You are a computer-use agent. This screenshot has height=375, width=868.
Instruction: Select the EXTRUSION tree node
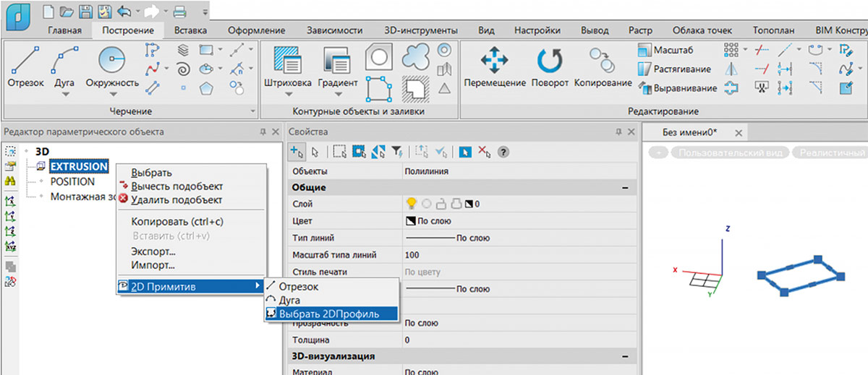[x=79, y=167]
